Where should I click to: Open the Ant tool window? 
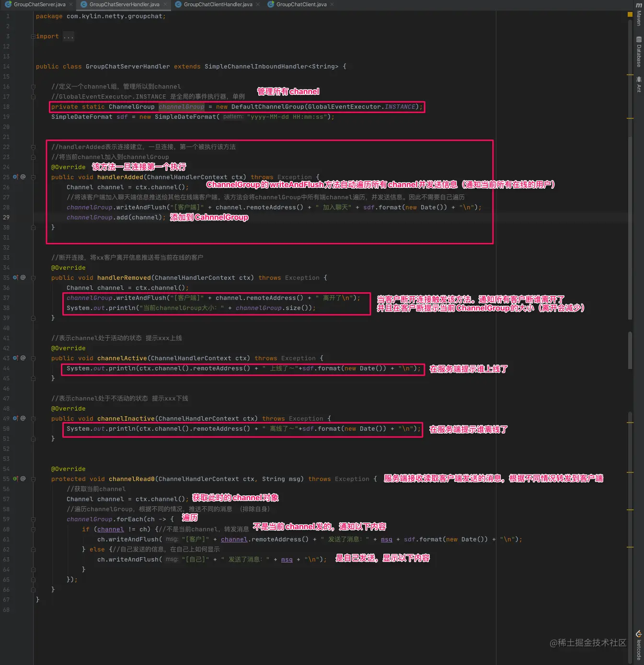639,84
